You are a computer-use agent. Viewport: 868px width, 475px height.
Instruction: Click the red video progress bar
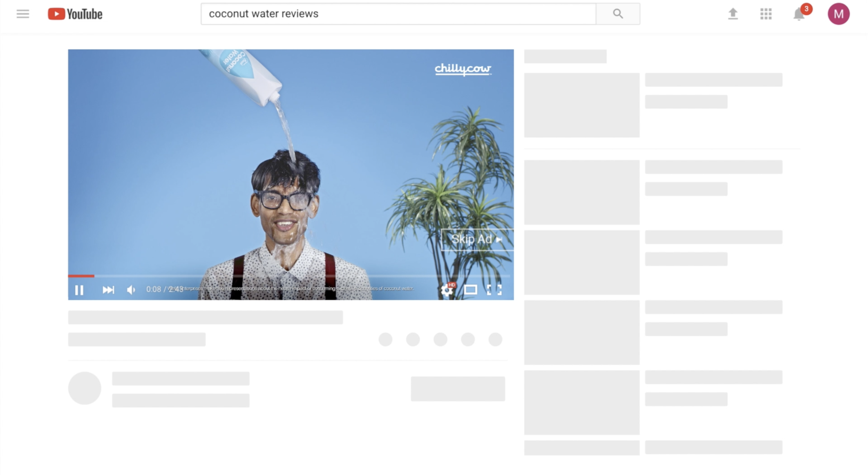click(81, 276)
